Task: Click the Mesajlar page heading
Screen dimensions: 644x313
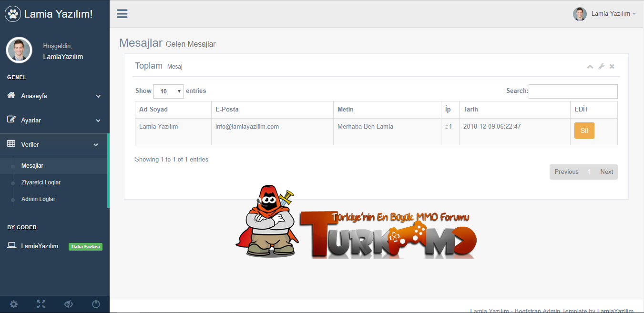Action: pyautogui.click(x=141, y=43)
